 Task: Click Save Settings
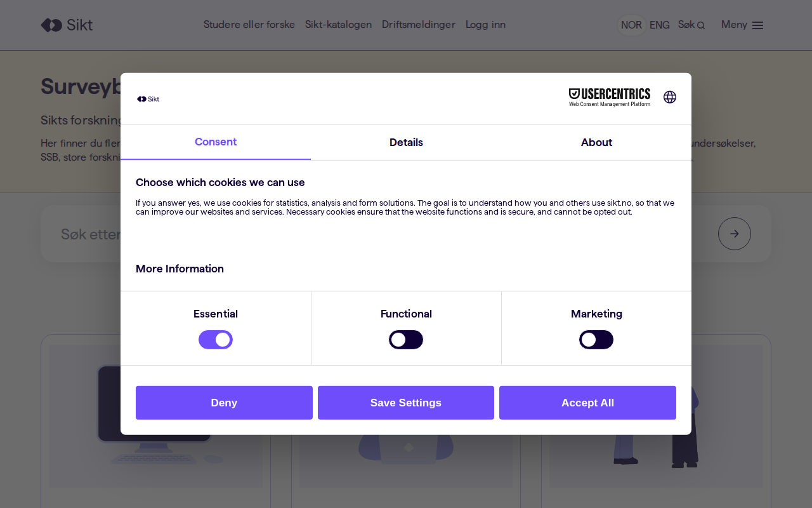point(406,403)
